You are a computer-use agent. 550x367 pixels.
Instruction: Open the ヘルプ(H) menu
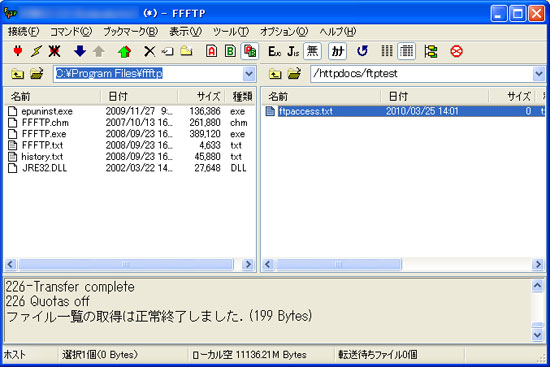coord(337,32)
